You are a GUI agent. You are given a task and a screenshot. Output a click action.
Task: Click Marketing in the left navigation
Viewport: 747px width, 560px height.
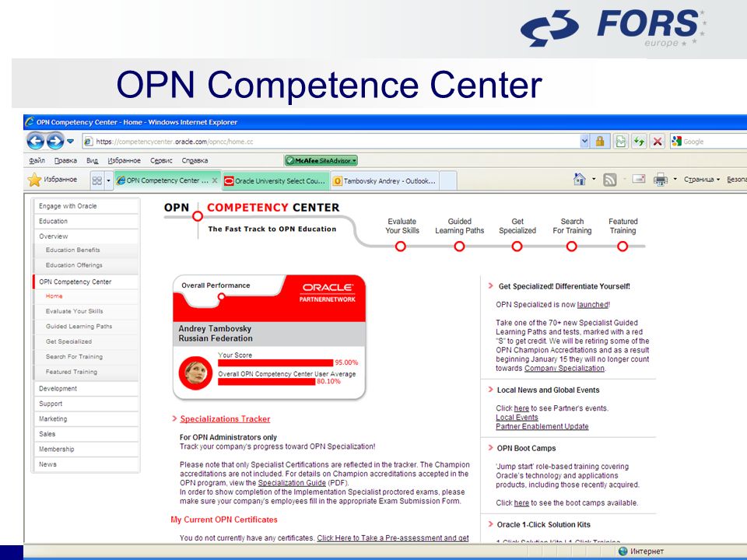pyautogui.click(x=86, y=419)
